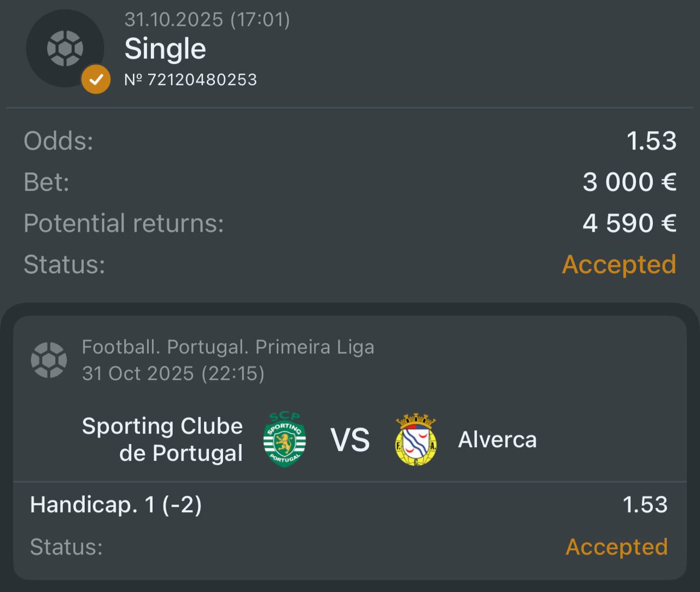Click the Football. Portugal. Primeira Liga label
The height and width of the screenshot is (592, 700).
pos(228,347)
